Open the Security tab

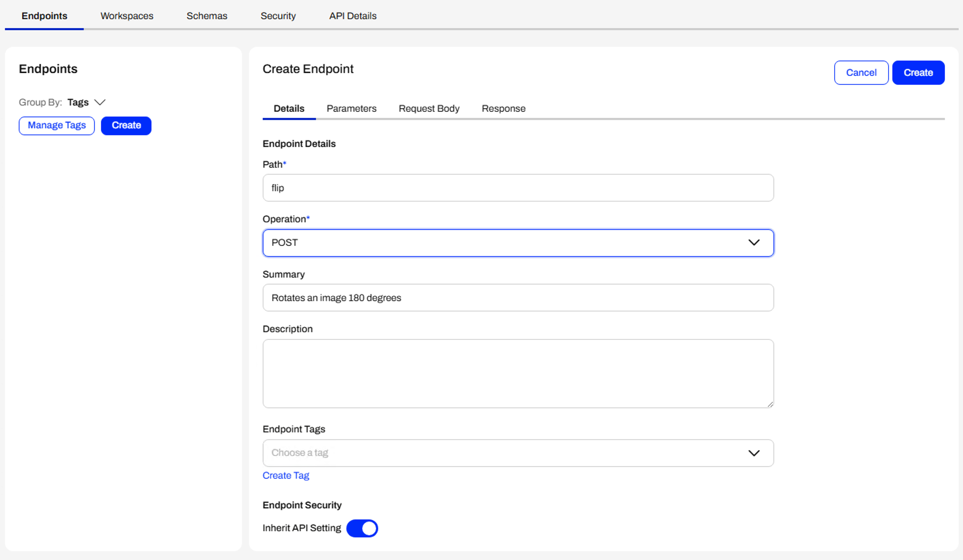(278, 16)
